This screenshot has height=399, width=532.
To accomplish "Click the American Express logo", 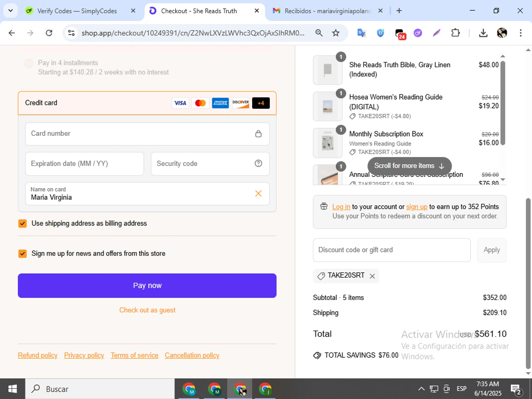I will pos(220,103).
